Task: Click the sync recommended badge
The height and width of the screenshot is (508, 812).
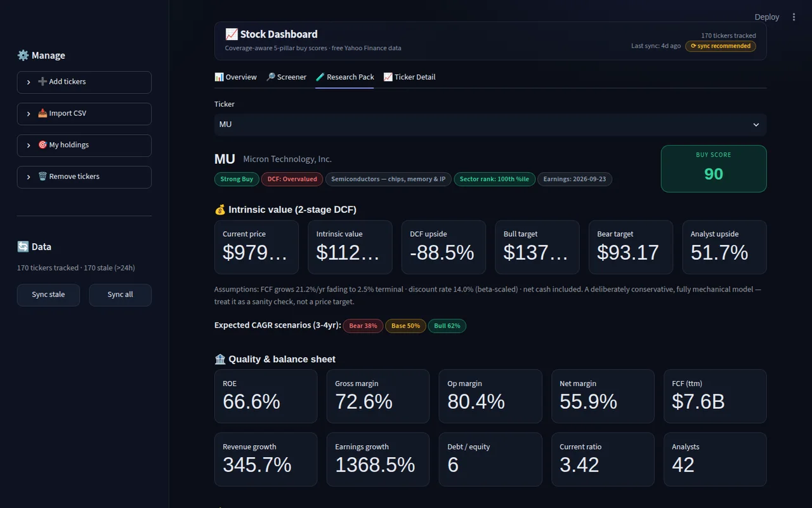Action: point(720,46)
